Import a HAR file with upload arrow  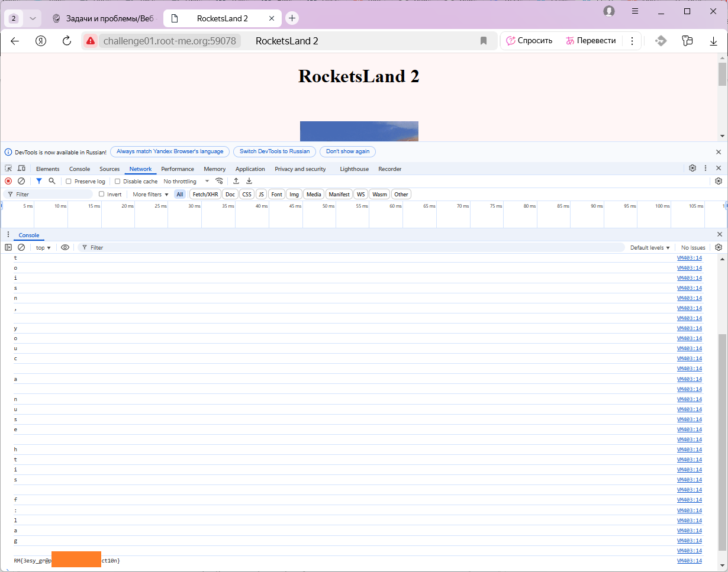tap(236, 181)
